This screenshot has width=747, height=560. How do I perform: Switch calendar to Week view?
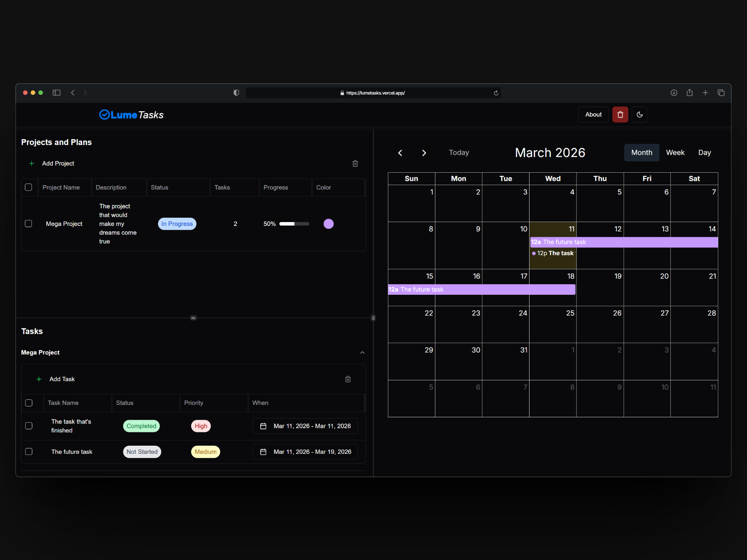click(x=675, y=153)
